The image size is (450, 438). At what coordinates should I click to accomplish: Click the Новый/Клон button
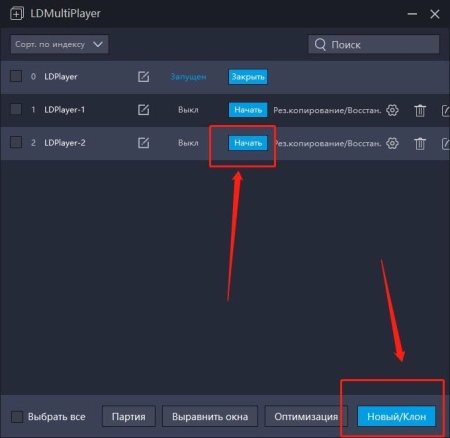click(396, 416)
